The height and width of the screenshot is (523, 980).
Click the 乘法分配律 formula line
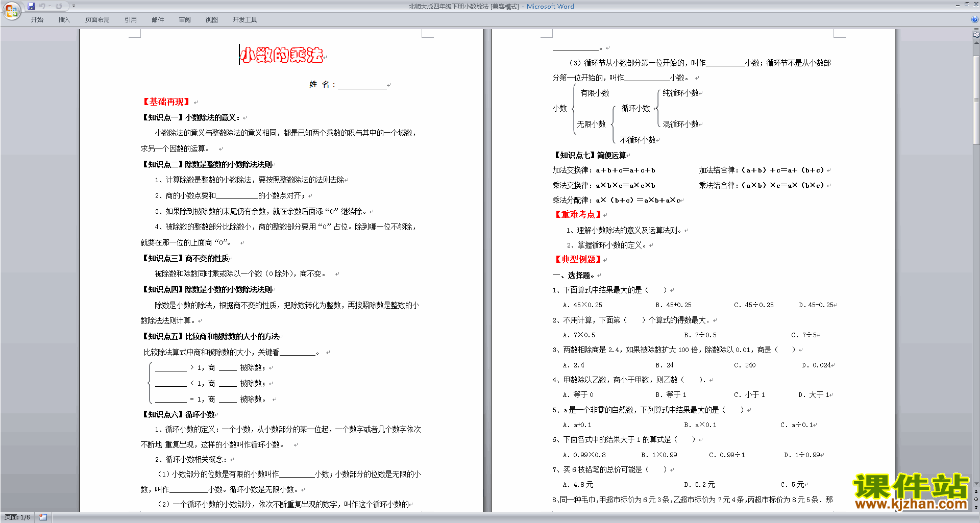[x=617, y=200]
